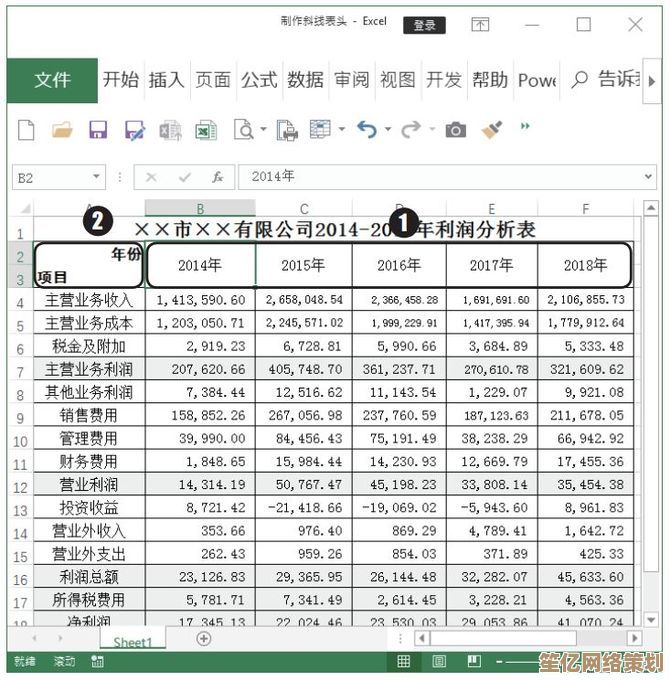
Task: Show more quick access toolbar commands
Action: (525, 126)
